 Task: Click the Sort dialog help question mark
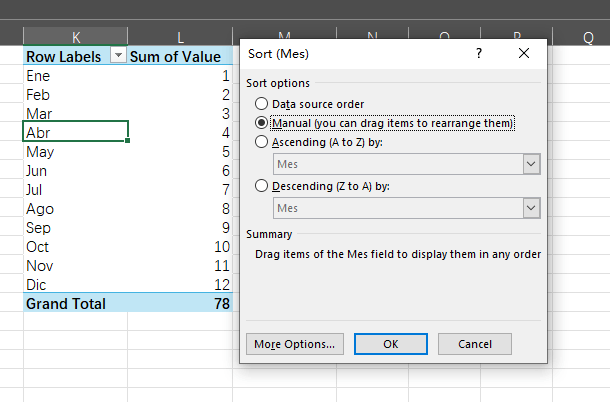pos(480,54)
